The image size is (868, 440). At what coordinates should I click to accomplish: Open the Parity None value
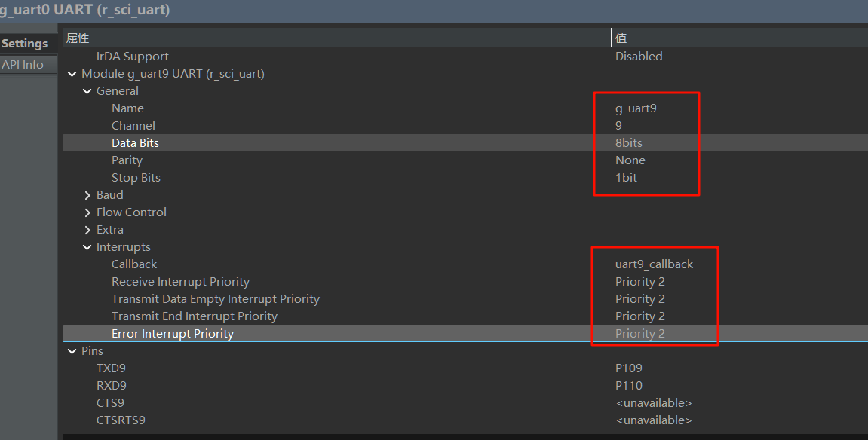[x=630, y=160]
